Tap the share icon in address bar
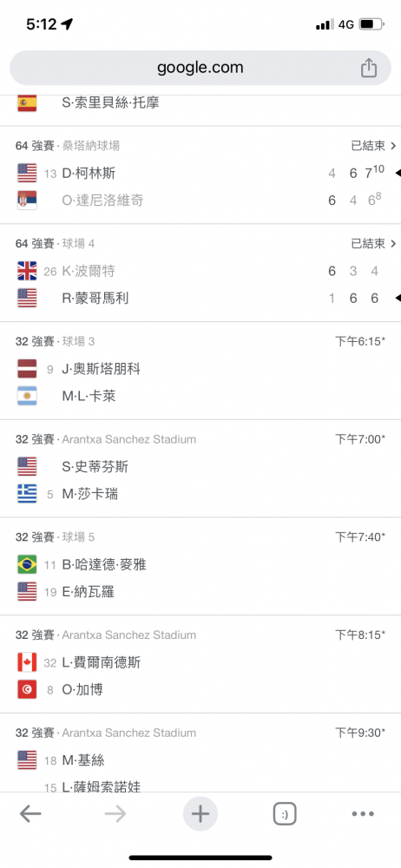This screenshot has width=401, height=868. tap(369, 68)
